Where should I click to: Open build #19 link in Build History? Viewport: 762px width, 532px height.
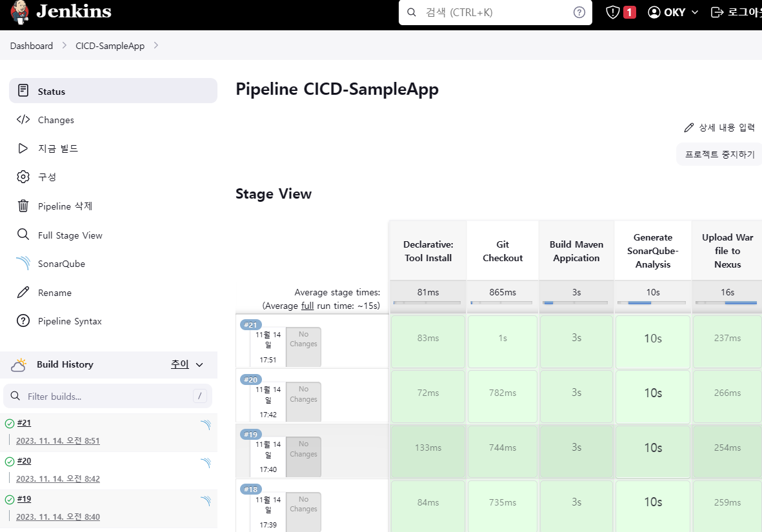[24, 498]
